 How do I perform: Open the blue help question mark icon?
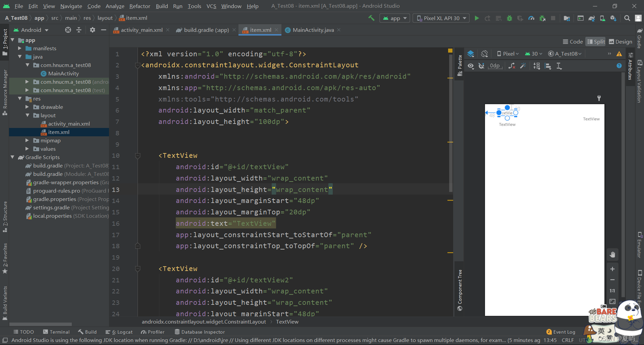click(x=619, y=66)
